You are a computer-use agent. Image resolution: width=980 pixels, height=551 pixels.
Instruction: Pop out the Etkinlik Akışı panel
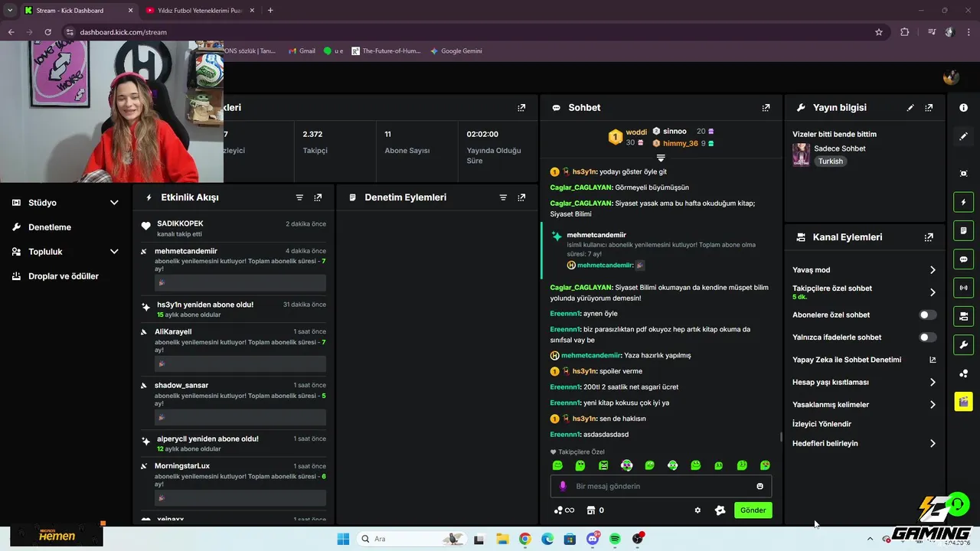[x=318, y=197]
